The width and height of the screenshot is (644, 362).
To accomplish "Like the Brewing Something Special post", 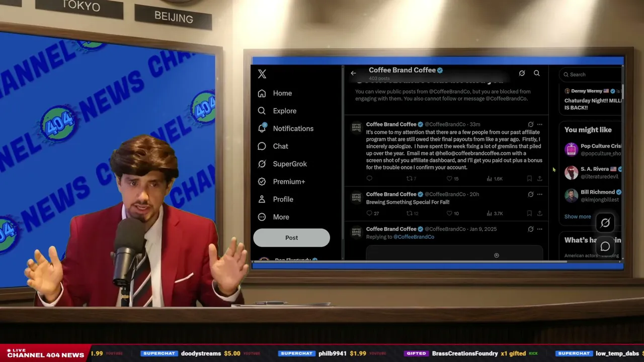I will [453, 213].
